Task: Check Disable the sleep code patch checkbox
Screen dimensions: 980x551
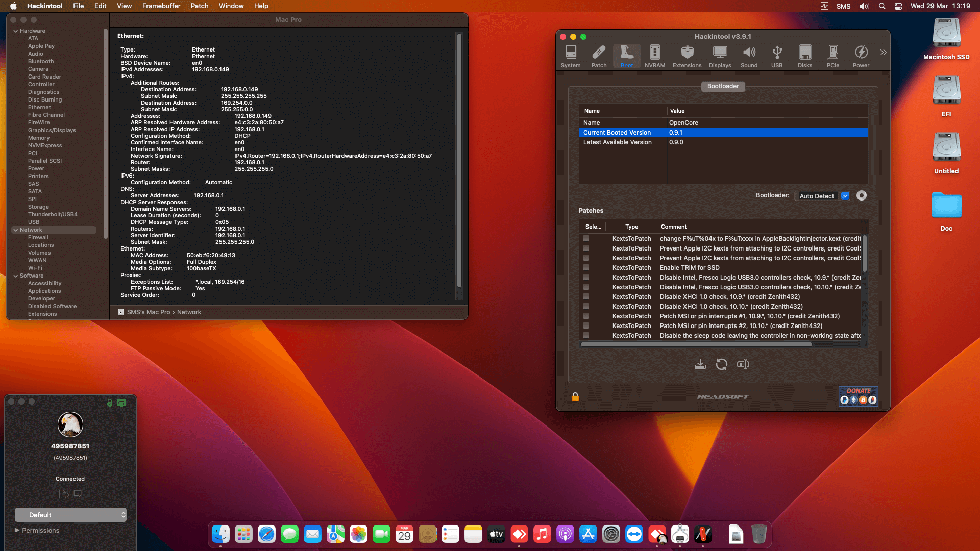Action: (x=586, y=336)
